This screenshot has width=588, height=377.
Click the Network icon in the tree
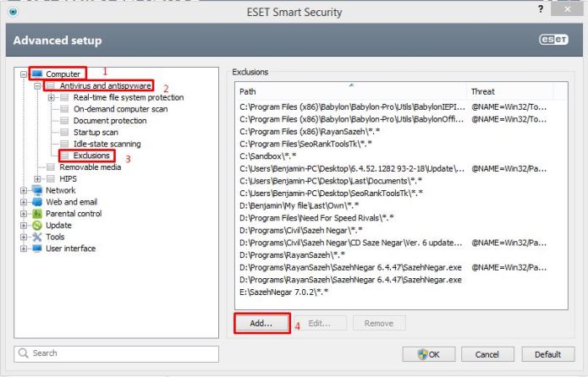pos(36,190)
